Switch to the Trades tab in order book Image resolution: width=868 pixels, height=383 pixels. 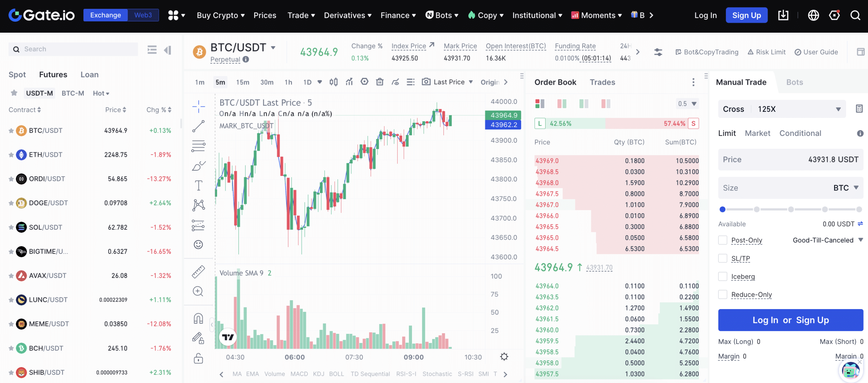(602, 82)
